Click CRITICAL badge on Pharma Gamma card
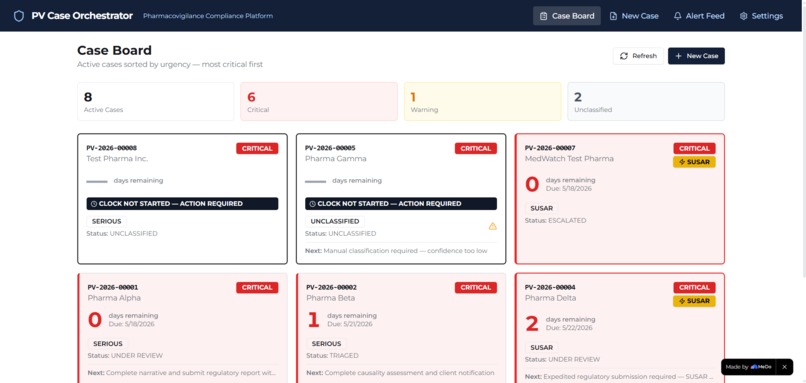 (475, 149)
